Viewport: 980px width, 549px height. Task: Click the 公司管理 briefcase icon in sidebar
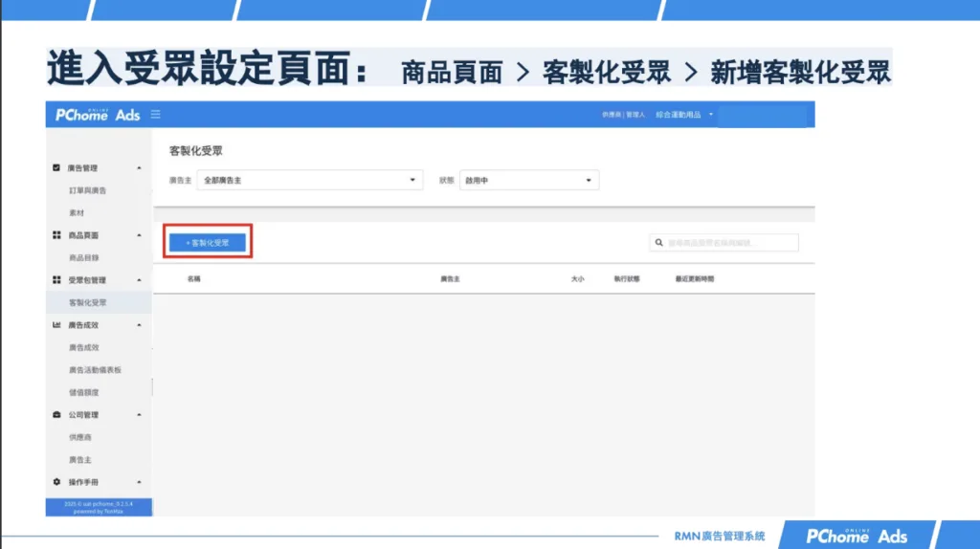56,415
